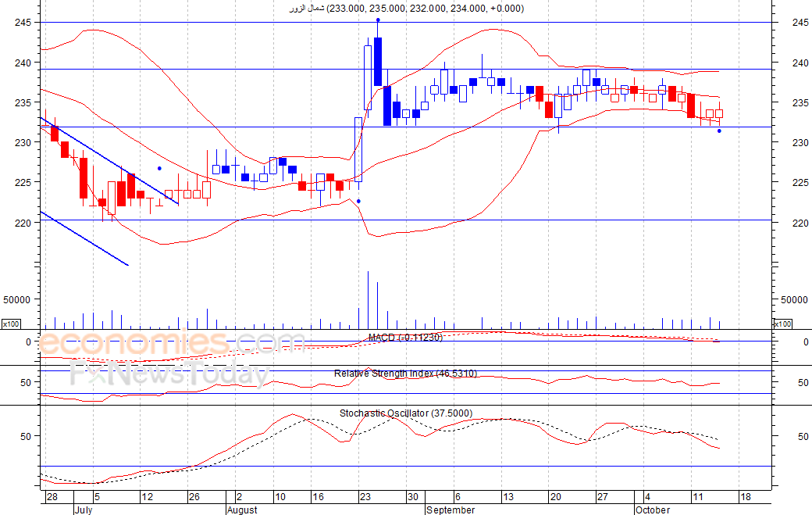Click the economies.com watermark logo
The height and width of the screenshot is (515, 812).
pyautogui.click(x=171, y=343)
